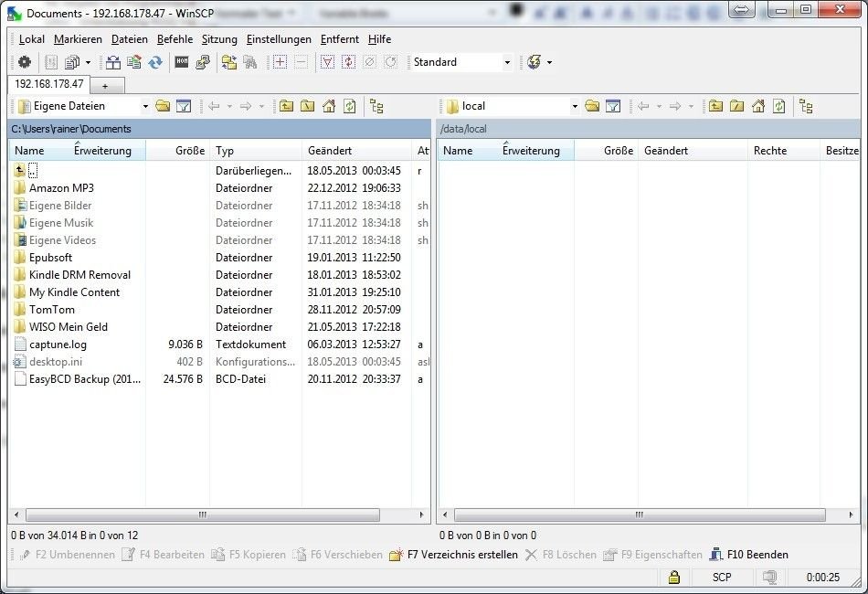Open in PuTTY icon

click(x=203, y=62)
